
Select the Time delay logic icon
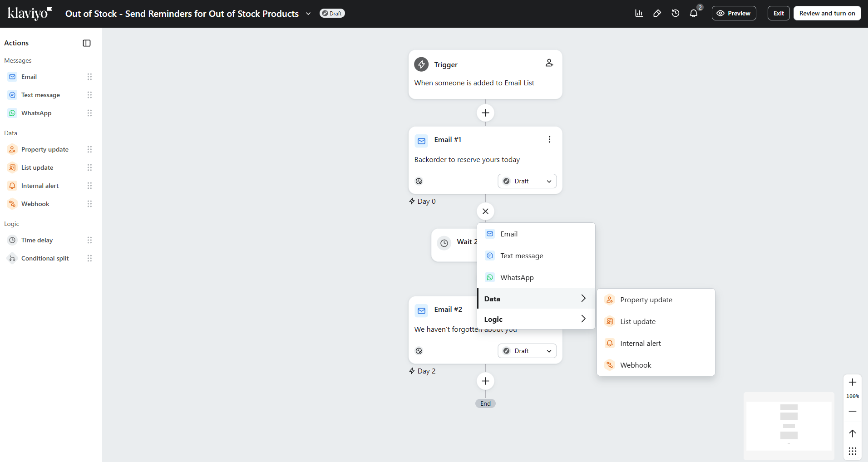[11, 240]
